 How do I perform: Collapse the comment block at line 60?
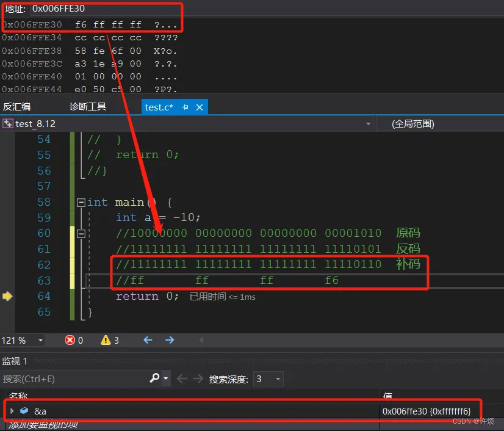(81, 234)
